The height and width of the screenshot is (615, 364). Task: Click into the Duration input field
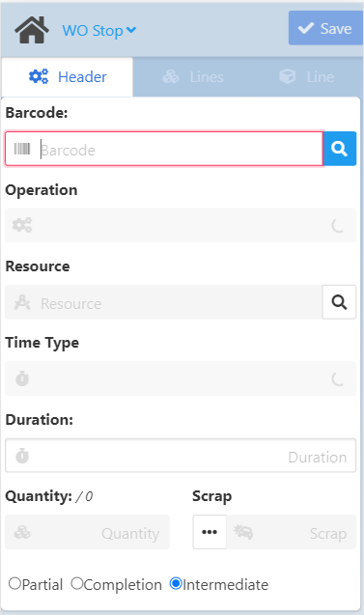181,456
